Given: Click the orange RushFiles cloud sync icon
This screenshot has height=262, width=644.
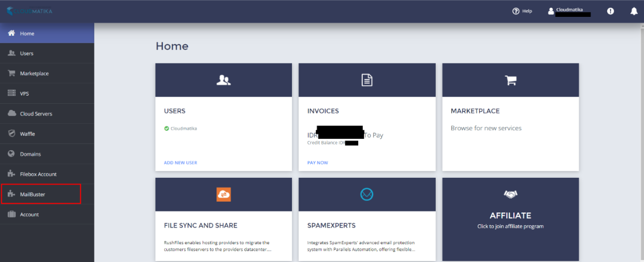Looking at the screenshot, I should (224, 194).
